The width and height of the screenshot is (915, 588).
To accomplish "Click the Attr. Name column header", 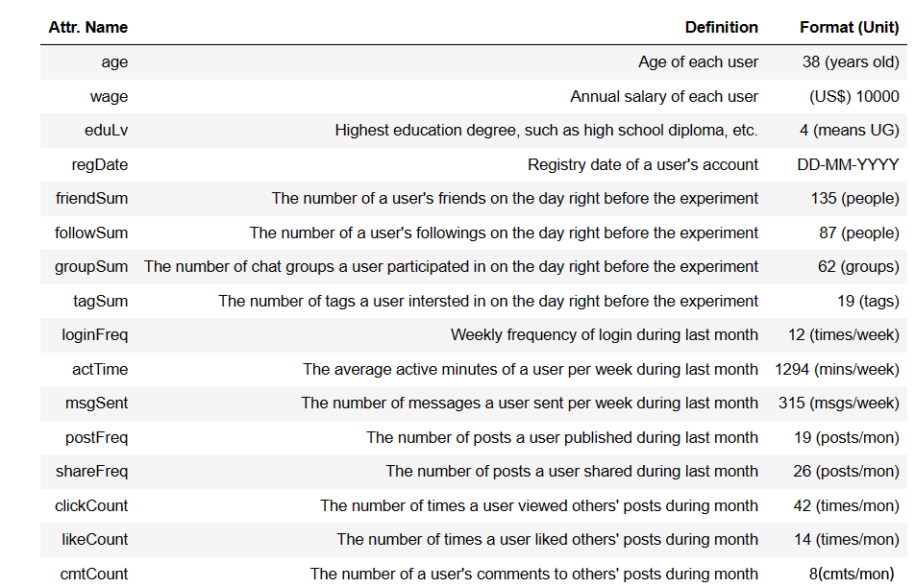I will pos(88,28).
